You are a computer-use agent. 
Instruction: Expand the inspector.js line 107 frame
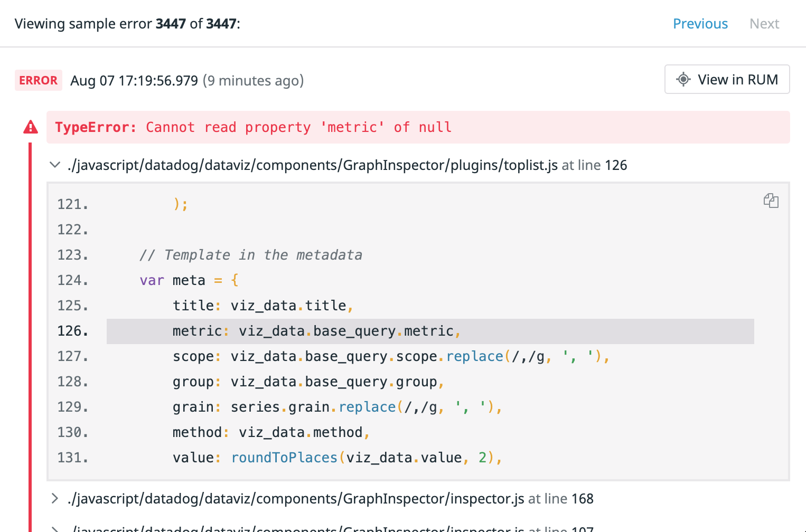tap(54, 528)
